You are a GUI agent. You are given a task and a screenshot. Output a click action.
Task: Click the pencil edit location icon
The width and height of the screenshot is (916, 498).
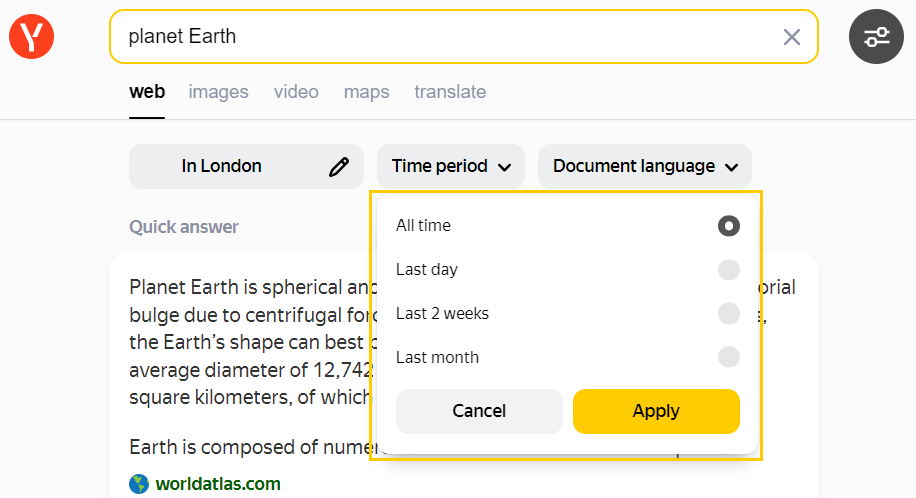tap(339, 167)
